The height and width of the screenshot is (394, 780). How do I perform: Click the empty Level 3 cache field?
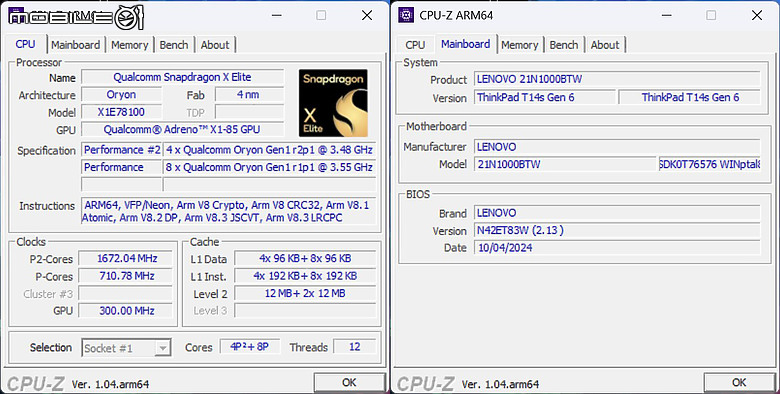click(x=305, y=310)
